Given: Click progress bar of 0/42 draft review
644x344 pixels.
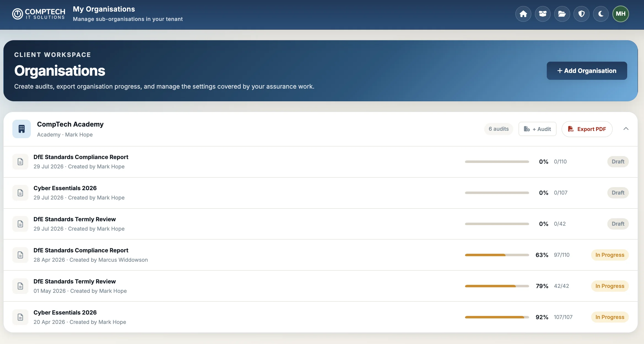Looking at the screenshot, I should point(497,224).
